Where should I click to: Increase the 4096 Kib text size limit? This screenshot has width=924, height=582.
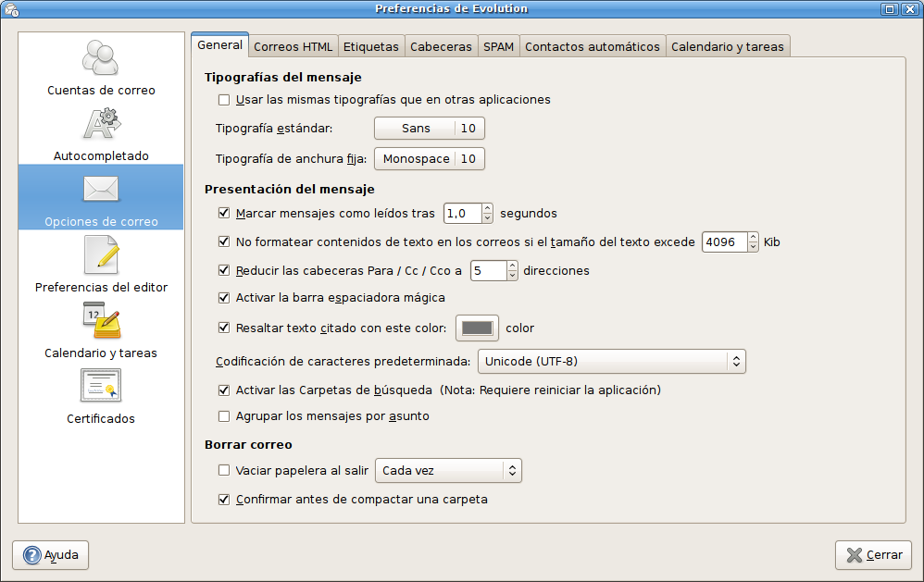[x=753, y=237]
